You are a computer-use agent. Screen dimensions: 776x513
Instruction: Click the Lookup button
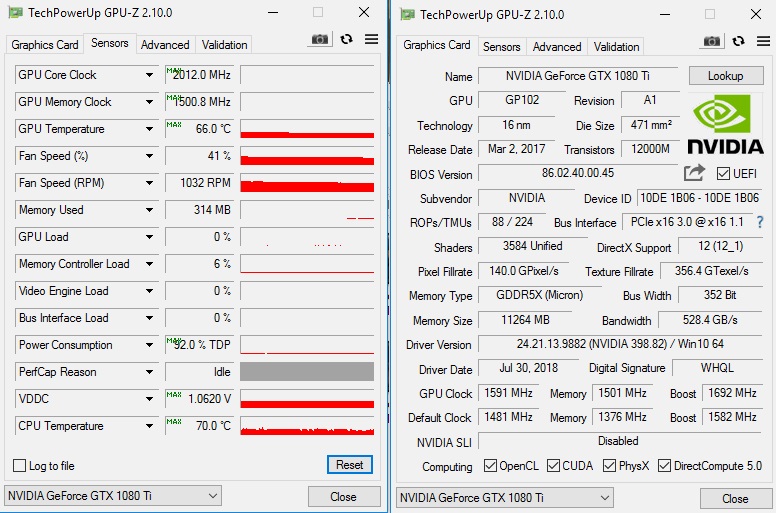click(726, 76)
